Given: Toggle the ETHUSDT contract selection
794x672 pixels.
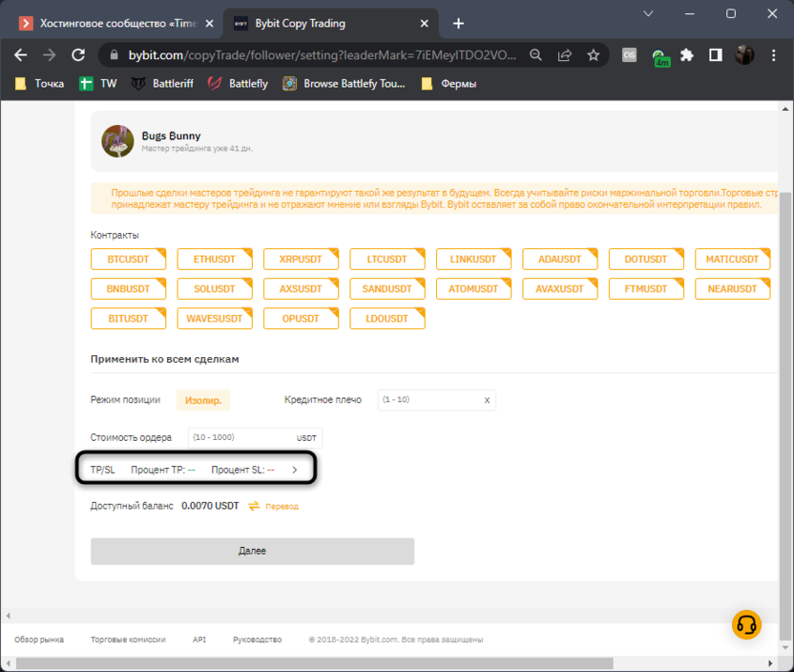Looking at the screenshot, I should click(x=215, y=259).
